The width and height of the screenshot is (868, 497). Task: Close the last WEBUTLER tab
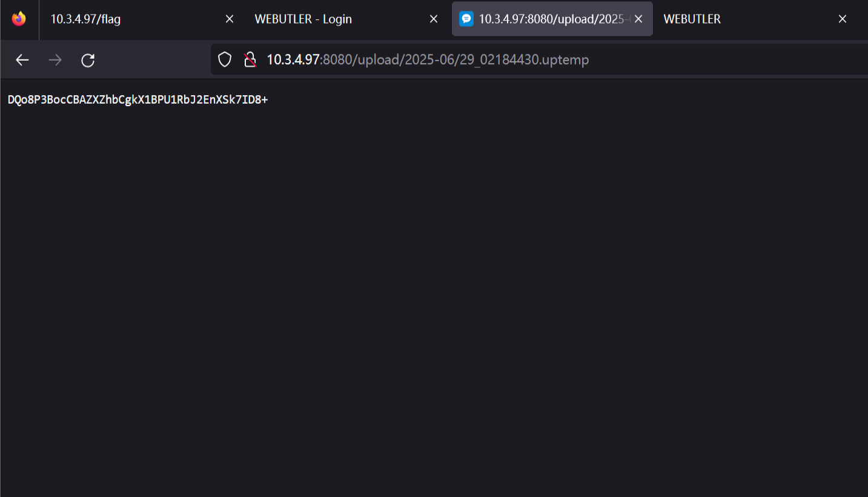(x=843, y=19)
